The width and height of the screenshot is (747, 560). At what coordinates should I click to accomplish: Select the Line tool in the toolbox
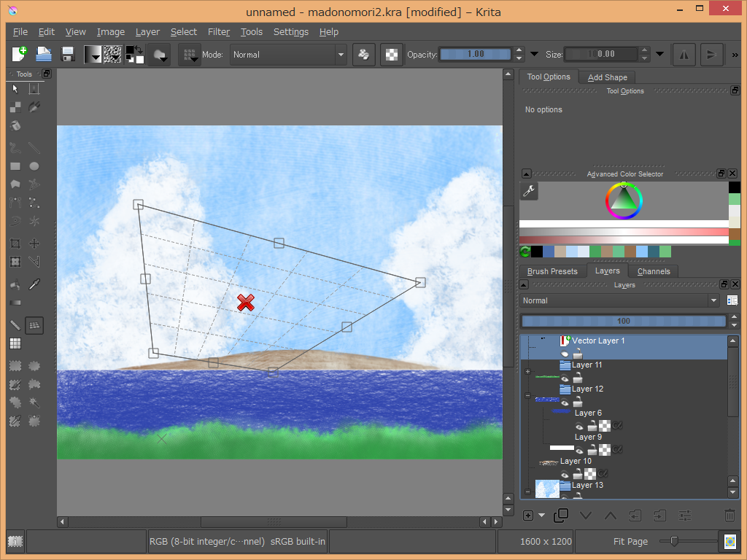point(34,148)
